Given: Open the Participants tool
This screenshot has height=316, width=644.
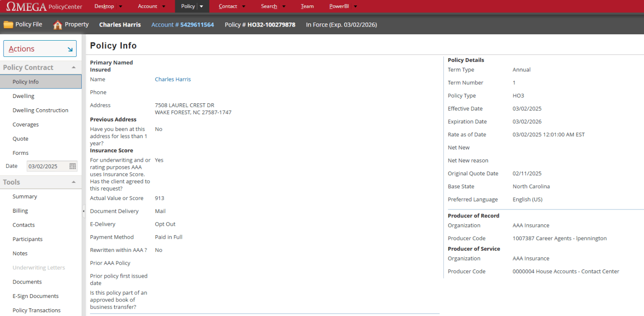Looking at the screenshot, I should (x=28, y=239).
